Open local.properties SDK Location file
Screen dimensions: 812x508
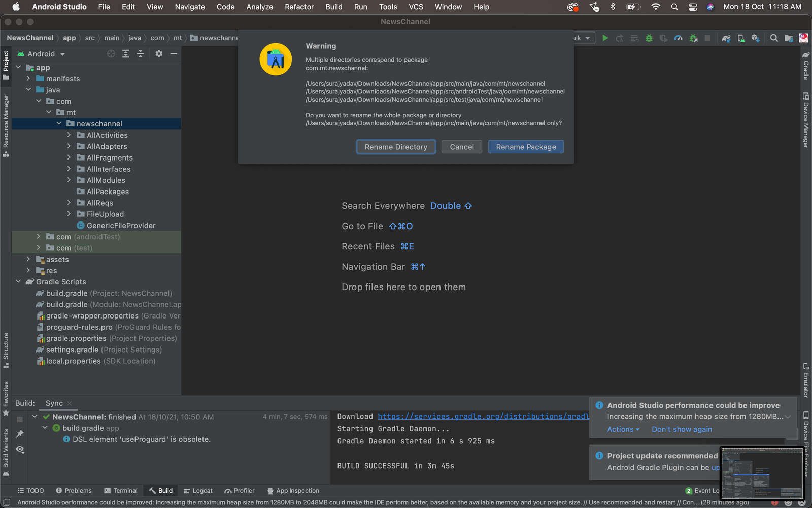96,361
